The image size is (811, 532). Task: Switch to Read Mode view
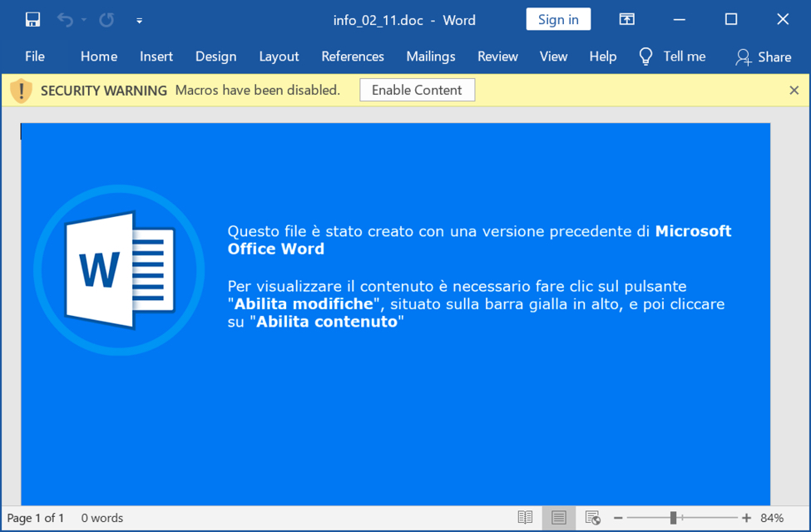click(x=525, y=517)
